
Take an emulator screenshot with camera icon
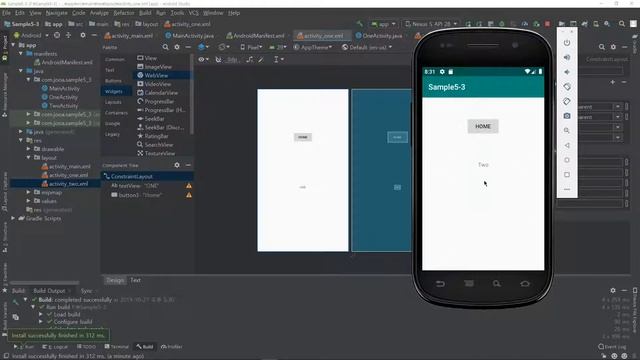click(567, 116)
